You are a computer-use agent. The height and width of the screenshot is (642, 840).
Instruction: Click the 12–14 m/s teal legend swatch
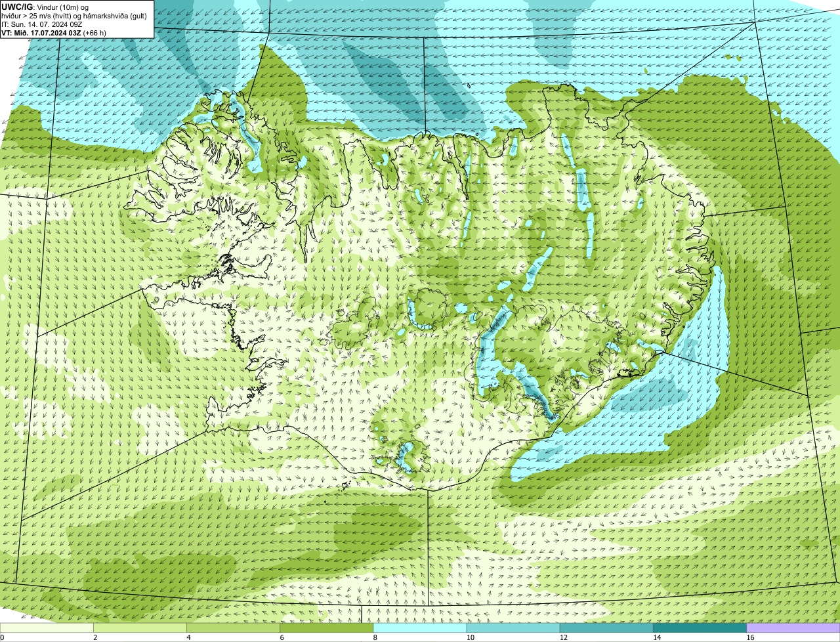606,628
